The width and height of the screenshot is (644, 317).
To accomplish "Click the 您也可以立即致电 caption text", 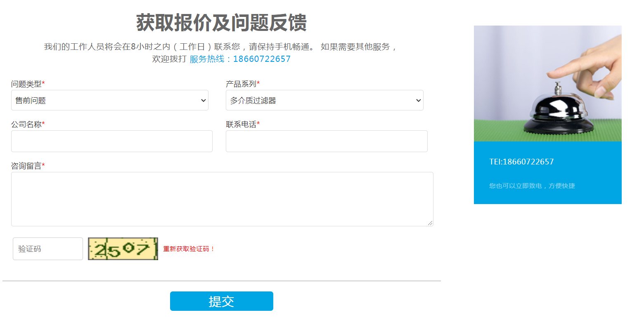I will 532,186.
